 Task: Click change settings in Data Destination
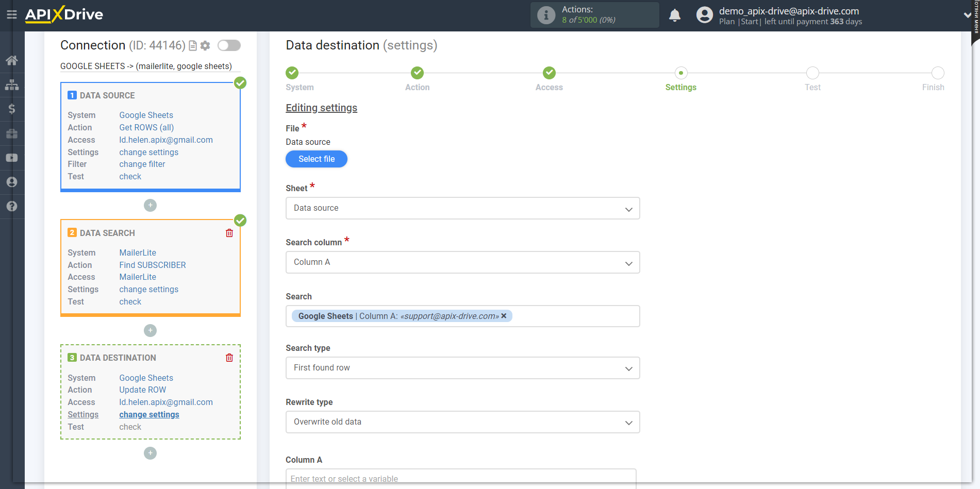coord(149,414)
